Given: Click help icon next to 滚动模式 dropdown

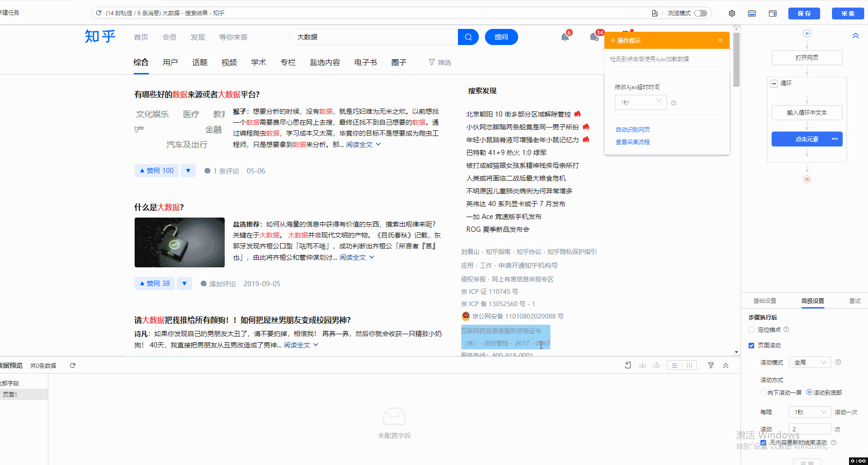Looking at the screenshot, I should coord(838,362).
